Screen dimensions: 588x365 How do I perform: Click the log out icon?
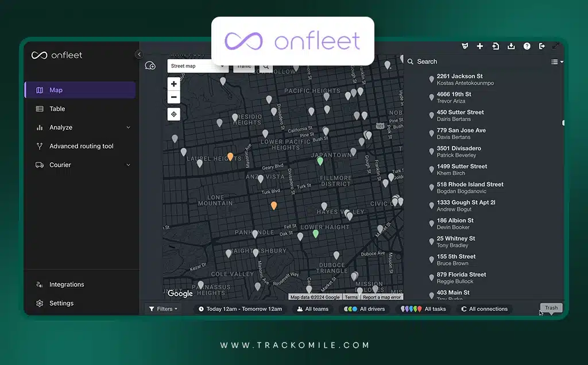542,46
